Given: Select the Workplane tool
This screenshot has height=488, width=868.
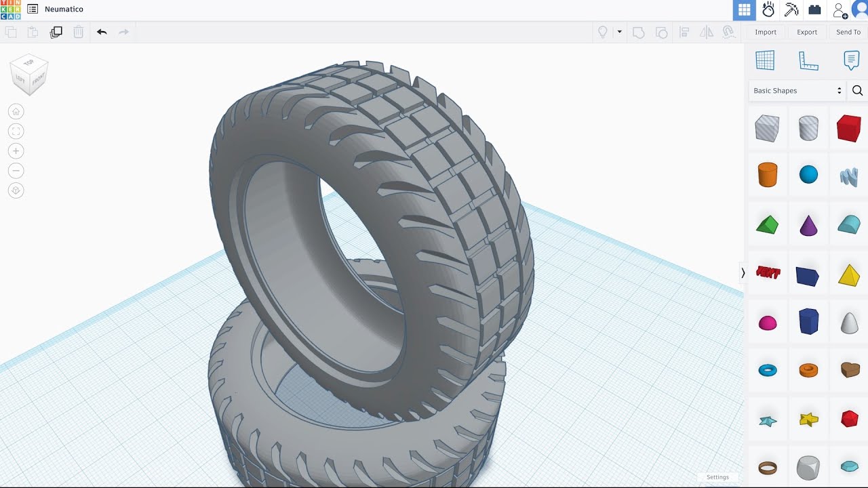Looking at the screenshot, I should (x=765, y=60).
